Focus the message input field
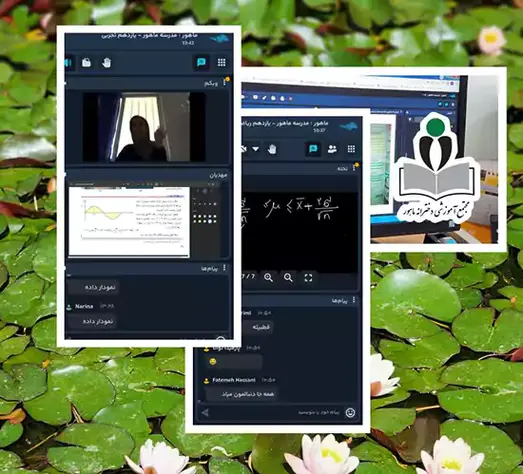Image resolution: width=523 pixels, height=474 pixels. (278, 413)
